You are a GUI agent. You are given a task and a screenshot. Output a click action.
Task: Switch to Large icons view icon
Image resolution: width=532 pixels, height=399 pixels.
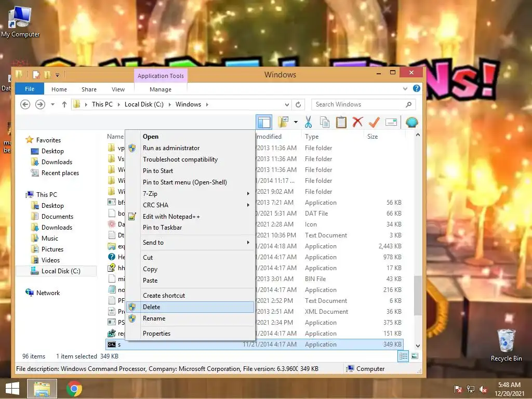tap(415, 356)
